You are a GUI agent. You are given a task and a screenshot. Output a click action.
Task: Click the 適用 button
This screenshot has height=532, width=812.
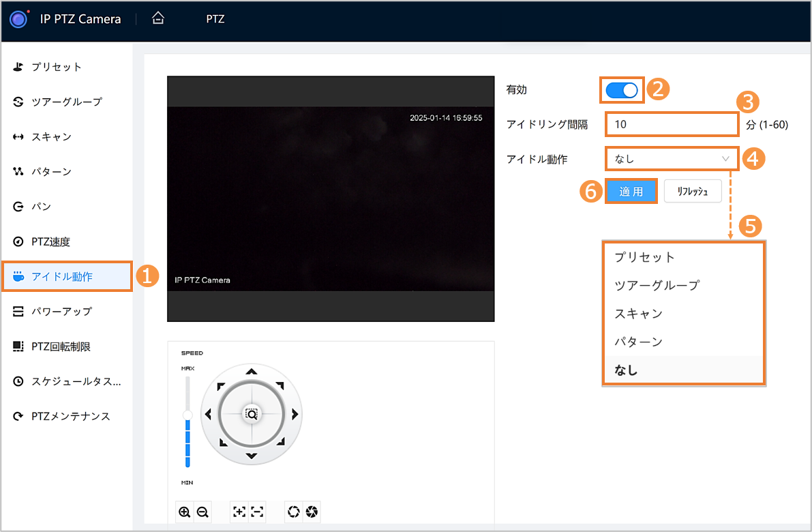tap(631, 192)
